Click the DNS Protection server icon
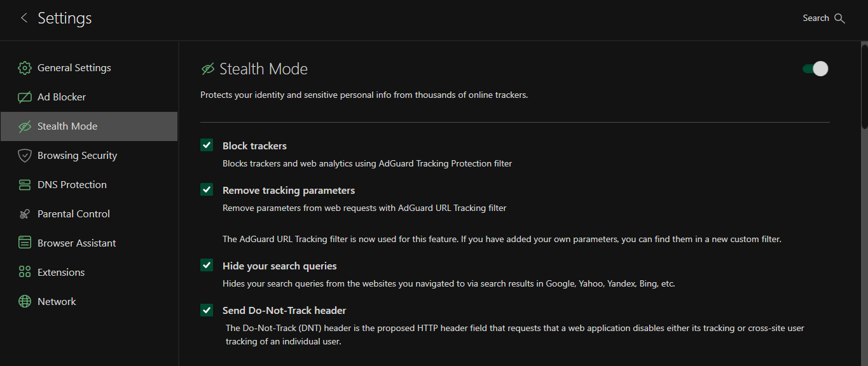868x366 pixels. coord(25,185)
